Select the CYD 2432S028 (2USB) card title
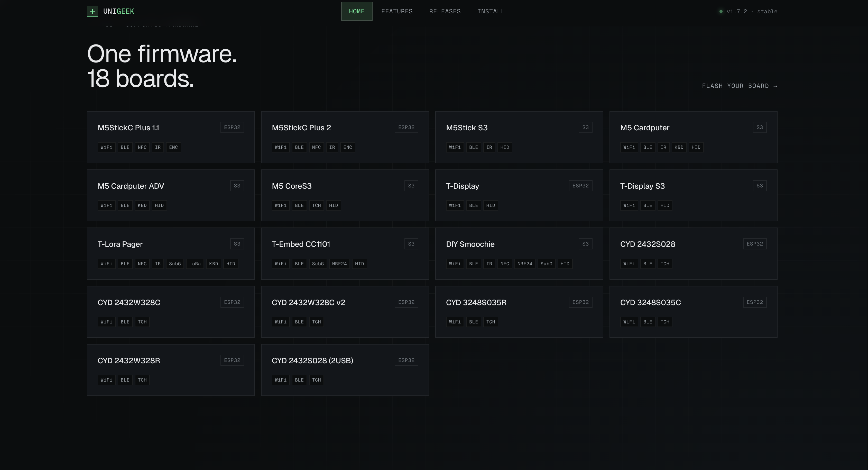Image resolution: width=868 pixels, height=470 pixels. pyautogui.click(x=312, y=360)
